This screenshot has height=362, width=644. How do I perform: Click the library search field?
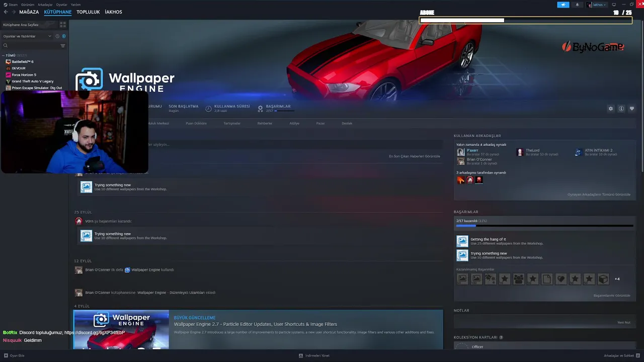pos(30,46)
